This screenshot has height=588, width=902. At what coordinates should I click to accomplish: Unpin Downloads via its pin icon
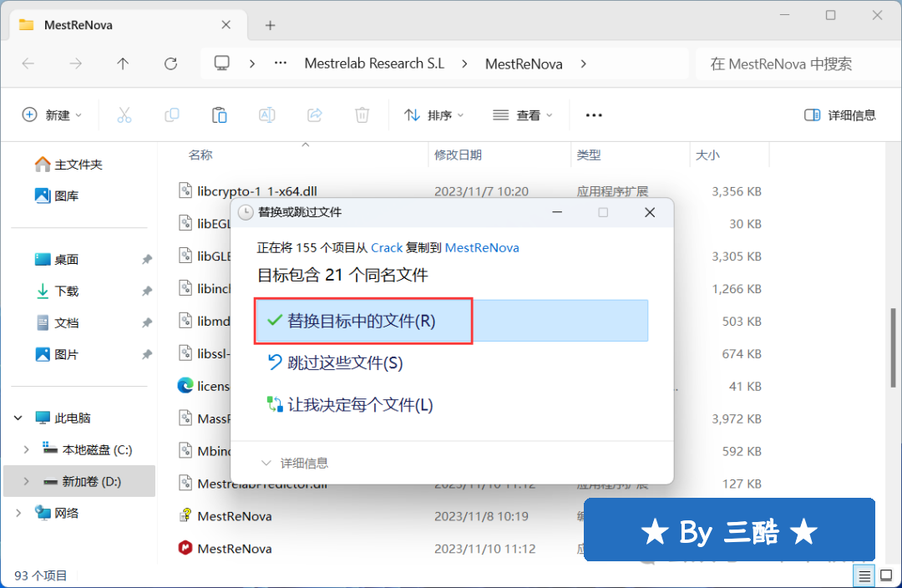pos(147,291)
